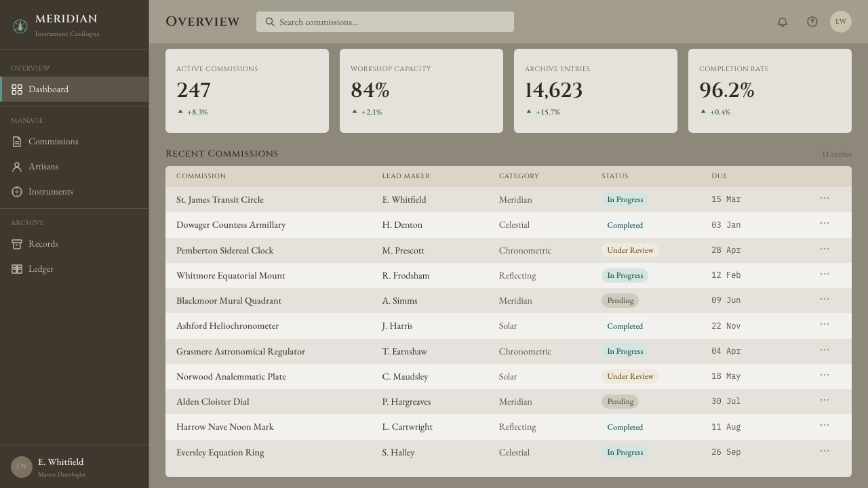
Task: Click the Artisans person icon
Action: coord(17,167)
